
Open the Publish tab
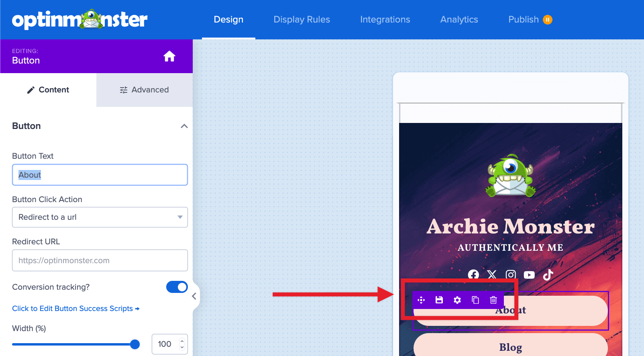tap(524, 19)
